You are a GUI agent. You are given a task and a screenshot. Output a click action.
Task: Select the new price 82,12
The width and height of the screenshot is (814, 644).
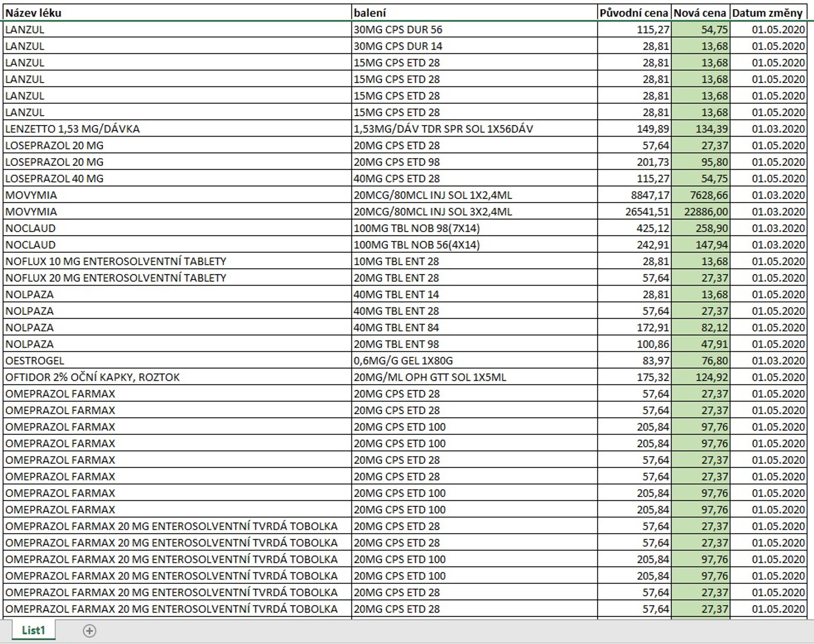(x=701, y=328)
